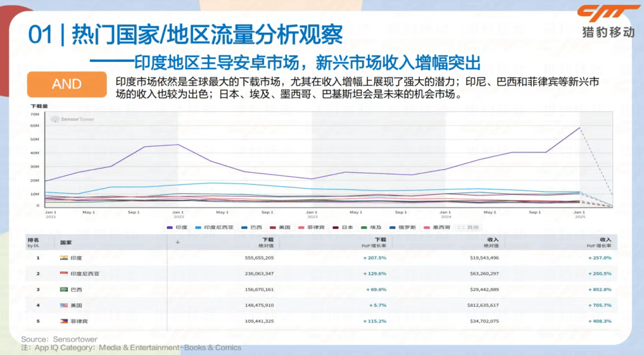The image size is (644, 355).
Task: Toggle the 日本 legend color swatch
Action: coord(336,227)
